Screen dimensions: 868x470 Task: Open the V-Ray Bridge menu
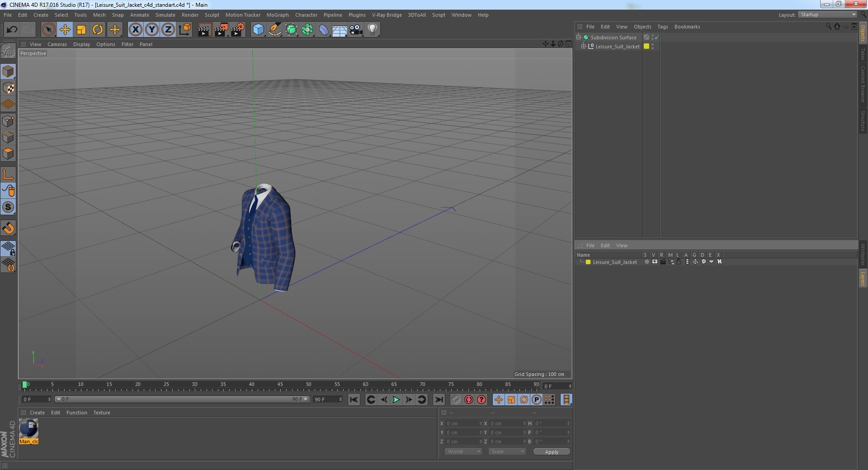(x=387, y=15)
